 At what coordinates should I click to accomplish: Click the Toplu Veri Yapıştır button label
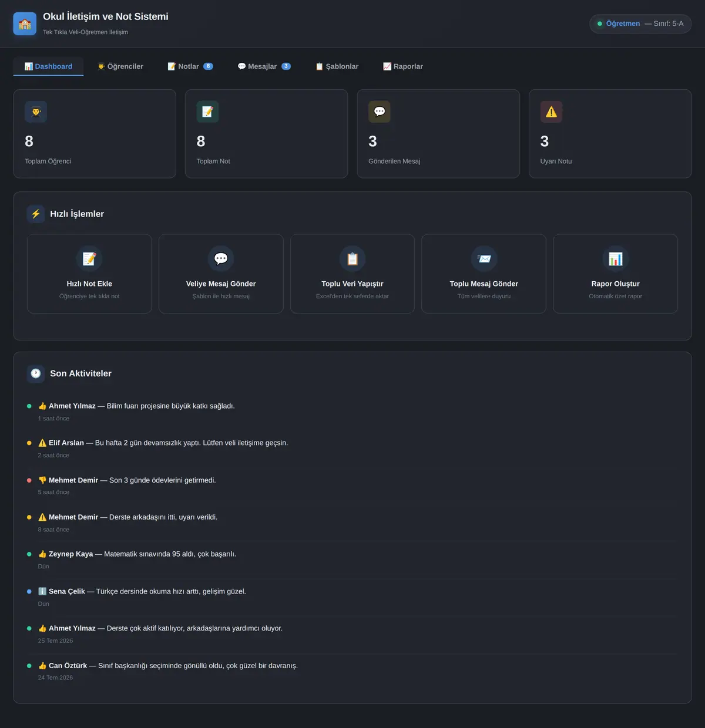[x=352, y=284]
